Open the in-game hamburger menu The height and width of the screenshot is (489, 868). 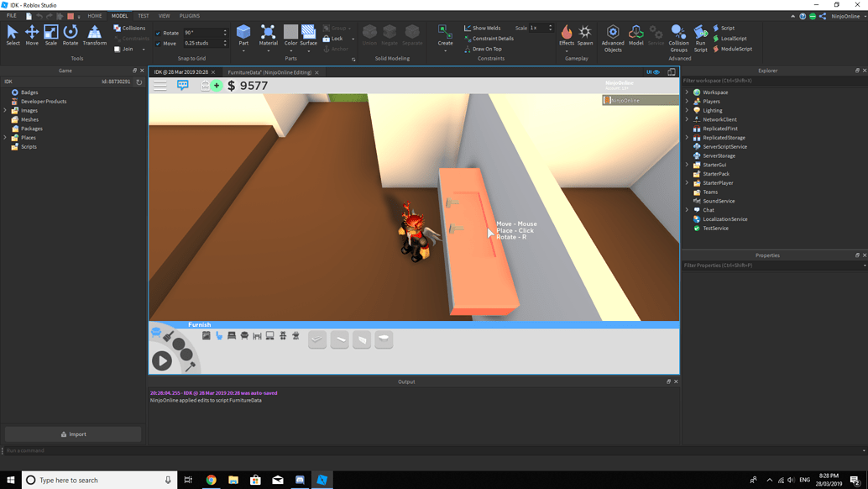coord(160,86)
